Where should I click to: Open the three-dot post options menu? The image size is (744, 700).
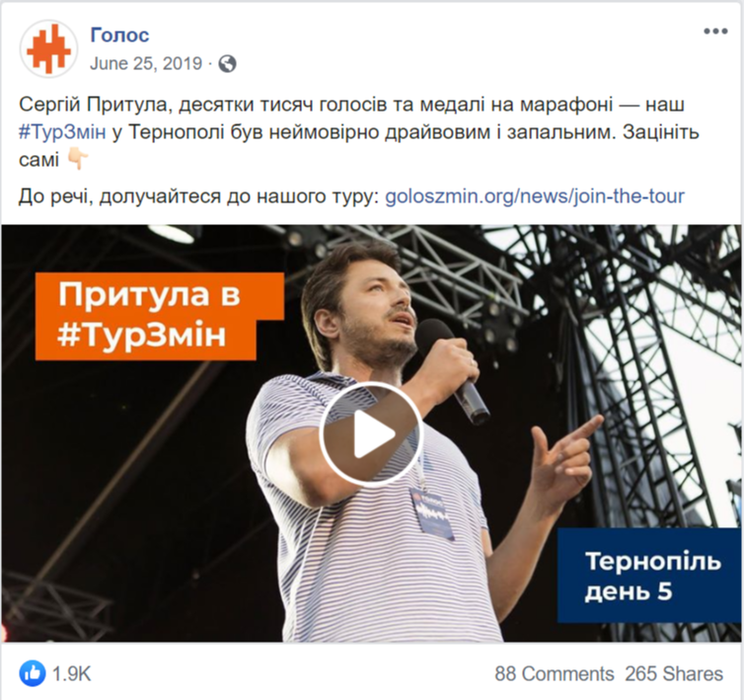715,32
